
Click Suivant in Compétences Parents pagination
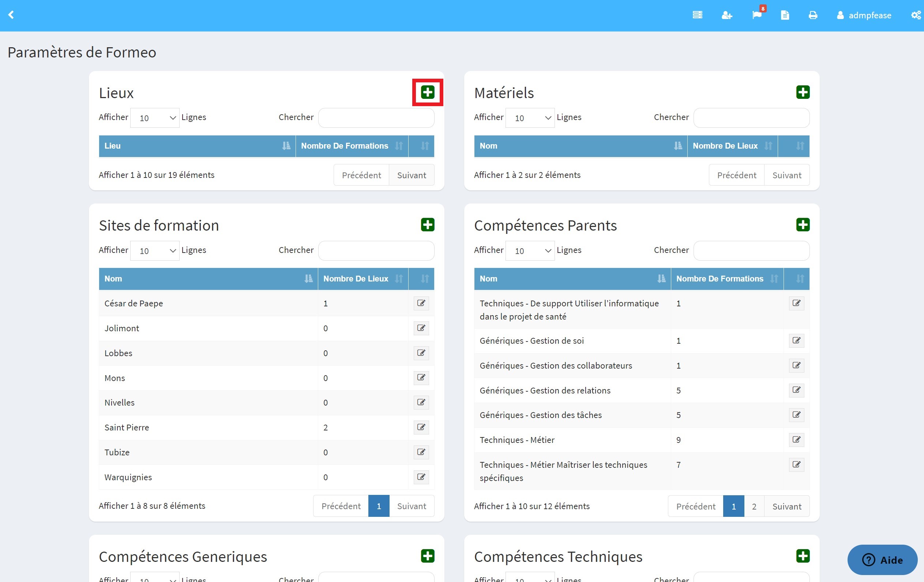[786, 506]
